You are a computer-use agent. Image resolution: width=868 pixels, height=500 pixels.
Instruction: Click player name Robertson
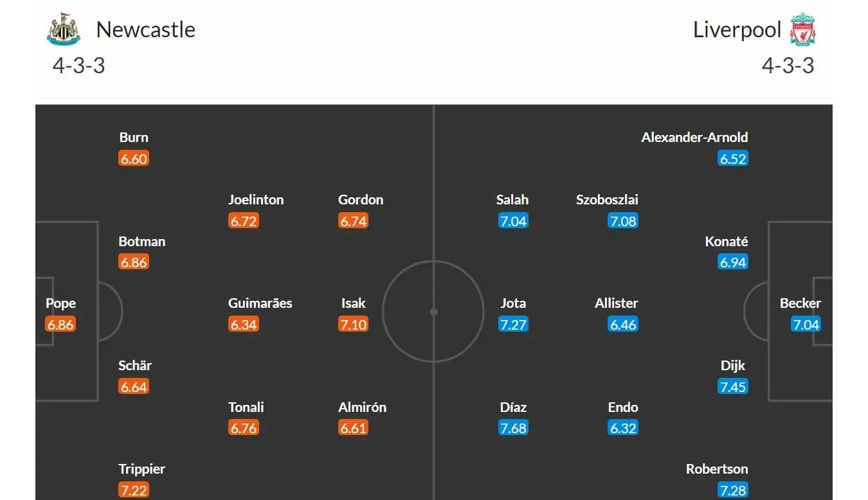(717, 469)
